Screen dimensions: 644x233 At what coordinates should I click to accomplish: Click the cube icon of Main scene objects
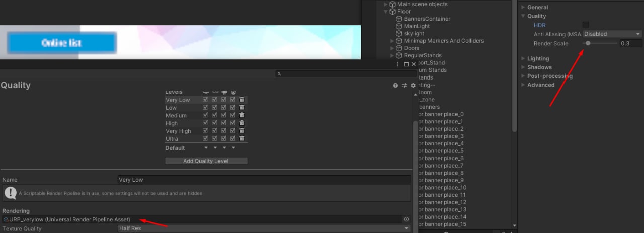[x=392, y=4]
